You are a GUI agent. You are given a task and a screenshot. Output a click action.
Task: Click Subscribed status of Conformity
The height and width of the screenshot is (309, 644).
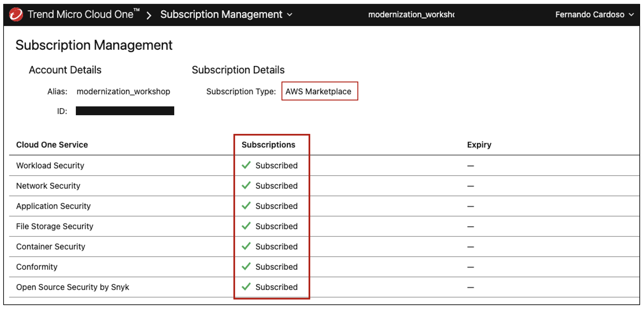[277, 267]
